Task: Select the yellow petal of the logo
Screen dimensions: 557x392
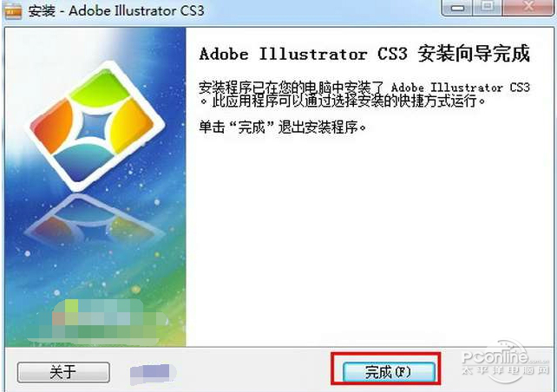Action: tap(134, 124)
